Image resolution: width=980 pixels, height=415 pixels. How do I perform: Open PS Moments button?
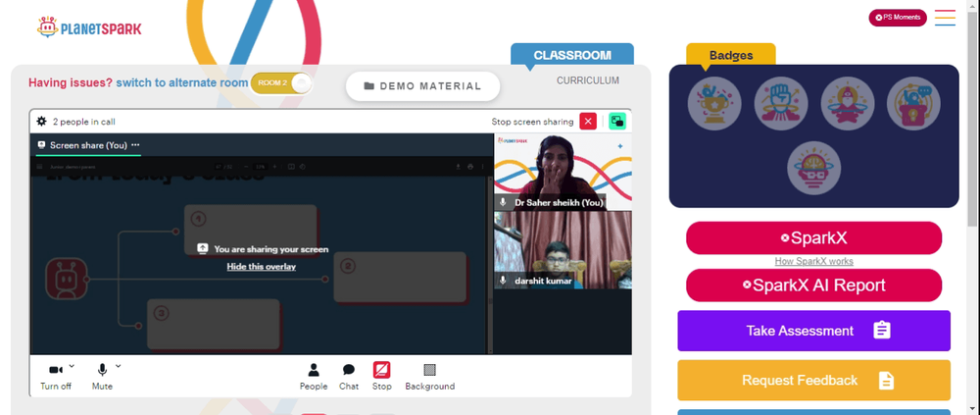click(x=898, y=18)
